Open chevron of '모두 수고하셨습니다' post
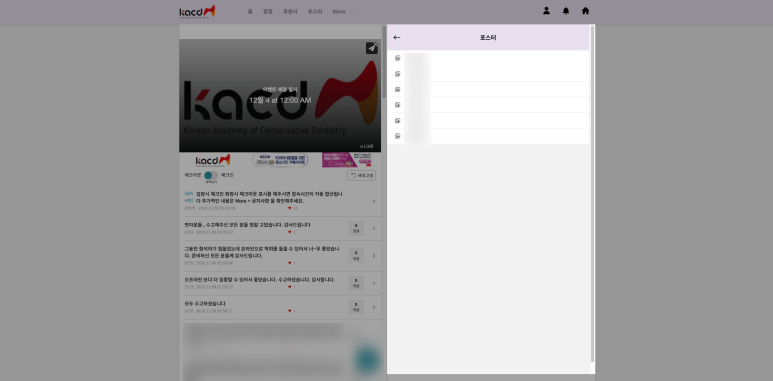This screenshot has width=773, height=381. point(374,307)
